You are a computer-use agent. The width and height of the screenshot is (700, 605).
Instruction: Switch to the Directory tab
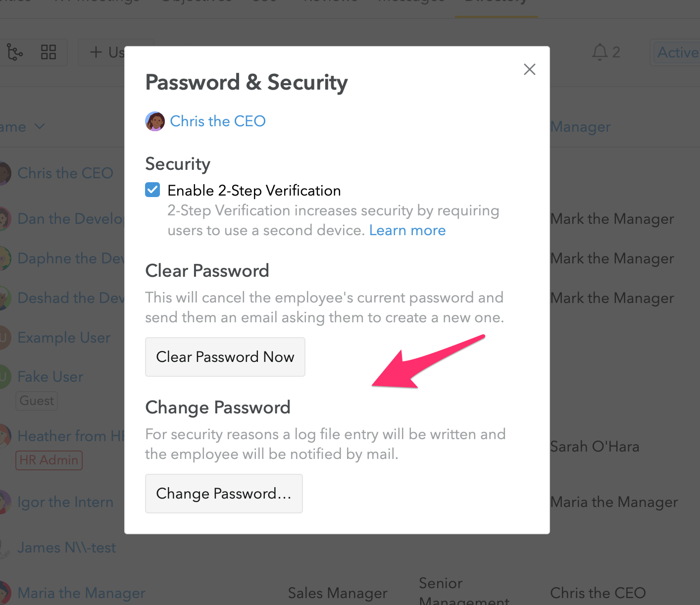496,2
